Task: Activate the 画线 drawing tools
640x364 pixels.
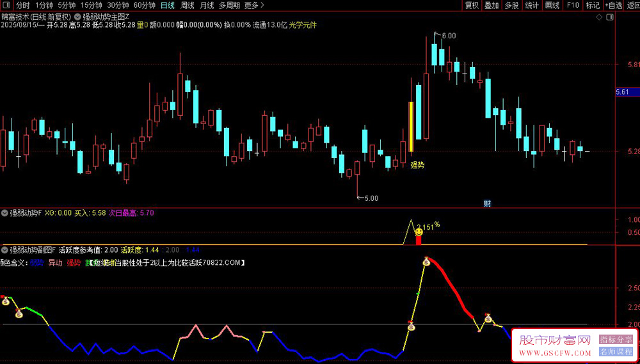Action: 552,5
